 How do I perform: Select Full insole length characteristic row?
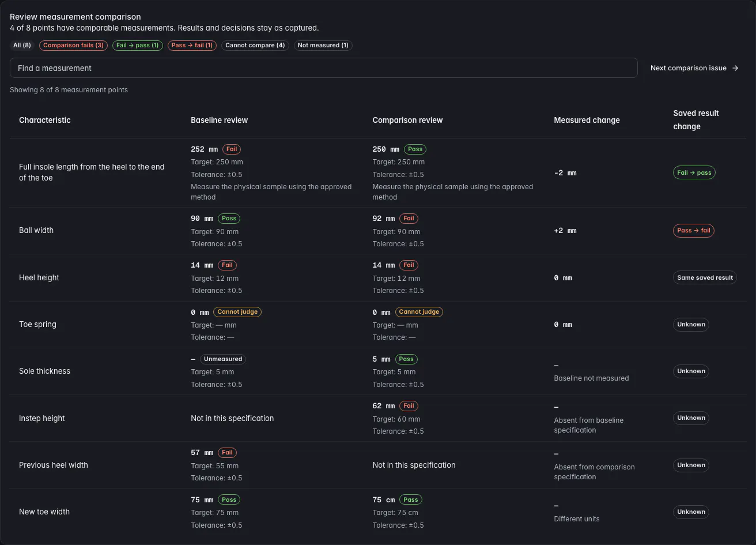[x=378, y=172]
